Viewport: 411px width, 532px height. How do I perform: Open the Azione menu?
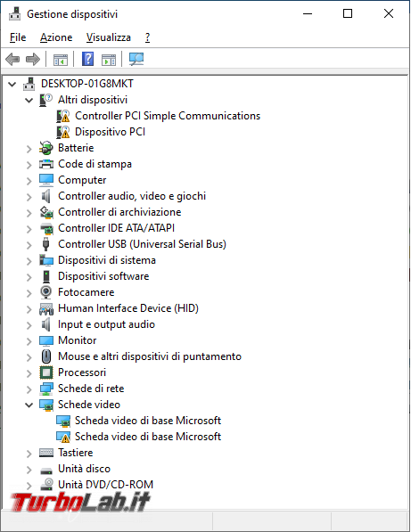[x=56, y=37]
